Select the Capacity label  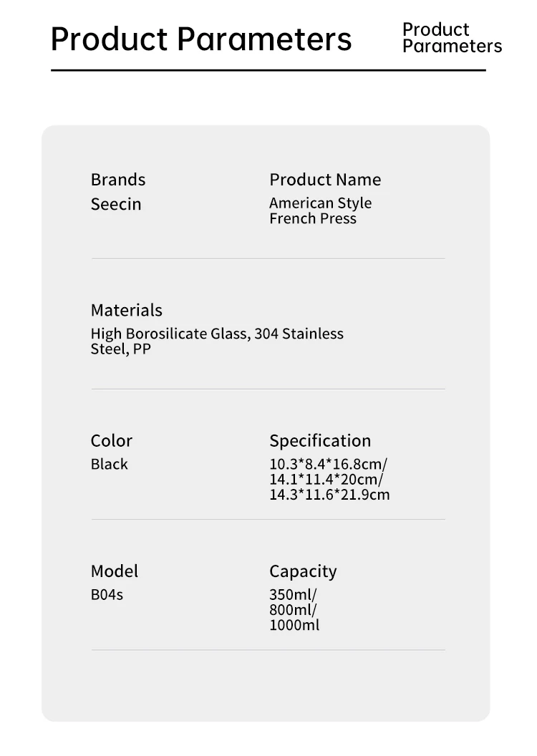(303, 571)
